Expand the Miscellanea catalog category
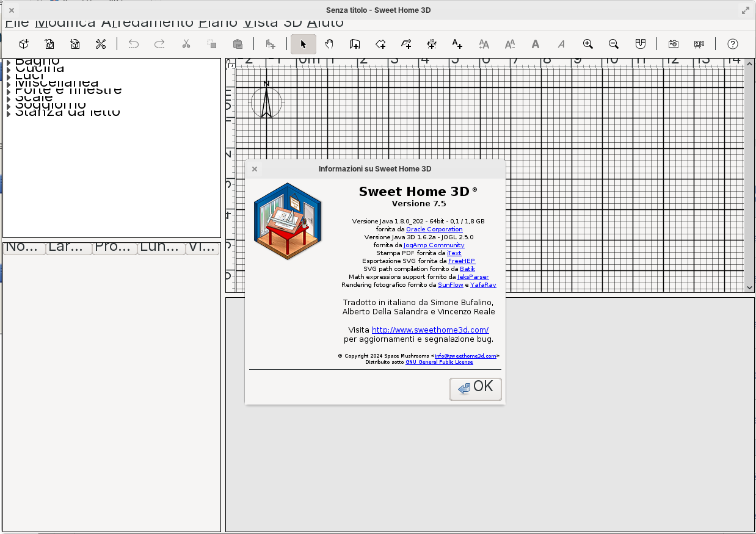 click(x=9, y=84)
